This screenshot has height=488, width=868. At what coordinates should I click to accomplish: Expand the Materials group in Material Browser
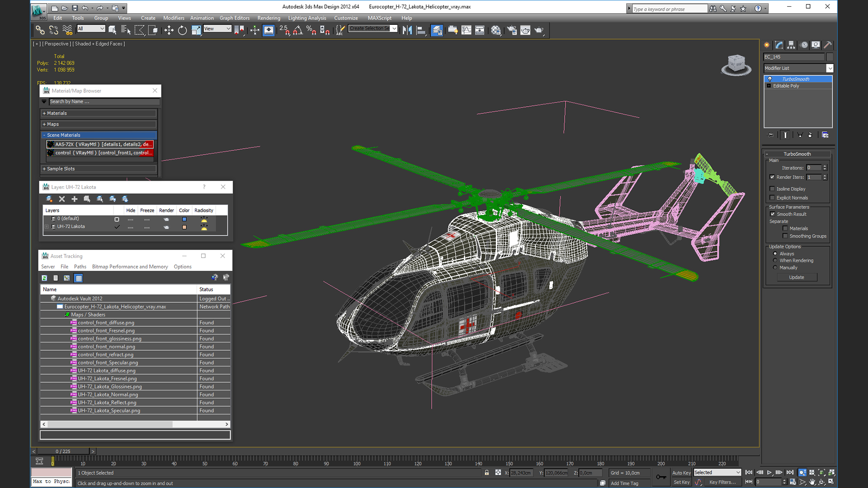(x=99, y=113)
